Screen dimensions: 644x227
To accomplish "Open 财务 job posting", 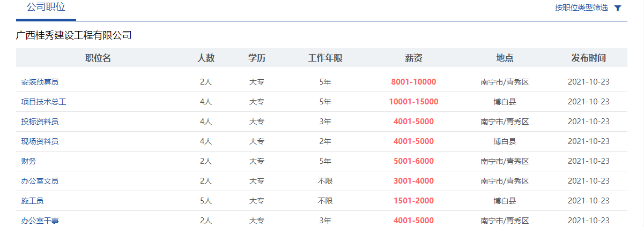I will [28, 161].
